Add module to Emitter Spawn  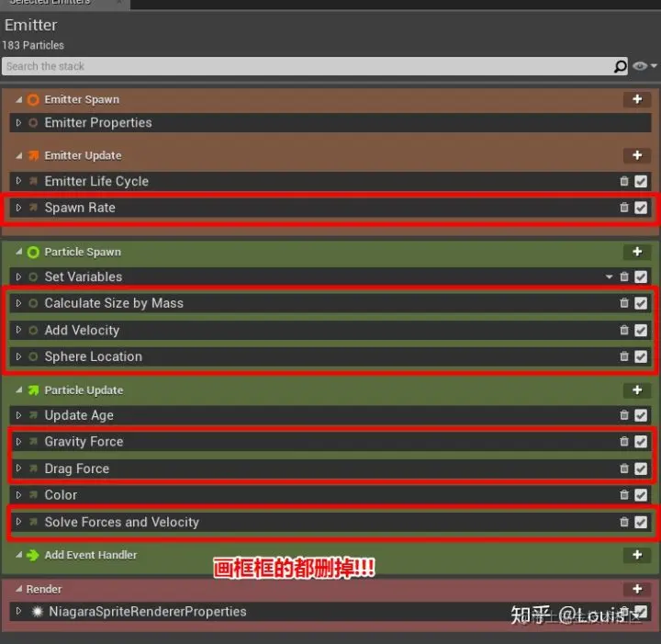(x=637, y=99)
